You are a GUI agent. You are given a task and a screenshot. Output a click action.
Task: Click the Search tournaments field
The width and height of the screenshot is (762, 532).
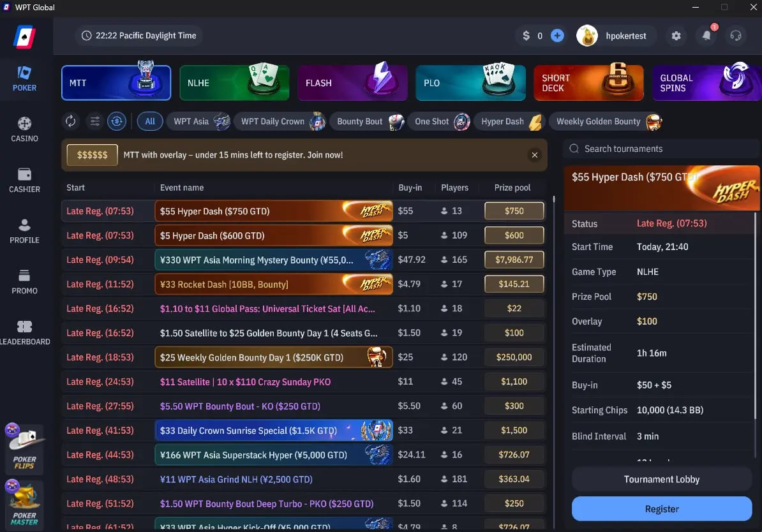click(x=661, y=149)
